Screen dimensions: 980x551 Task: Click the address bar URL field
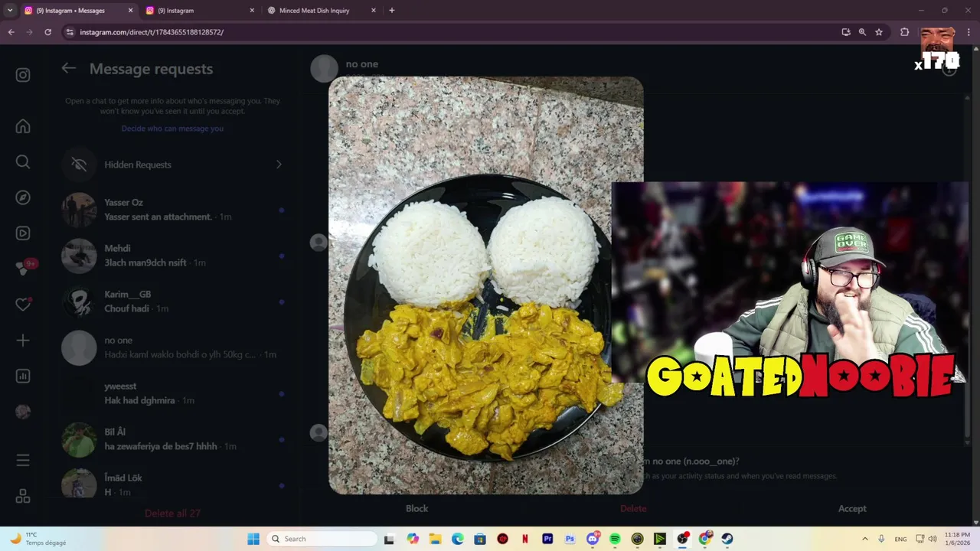click(x=452, y=32)
